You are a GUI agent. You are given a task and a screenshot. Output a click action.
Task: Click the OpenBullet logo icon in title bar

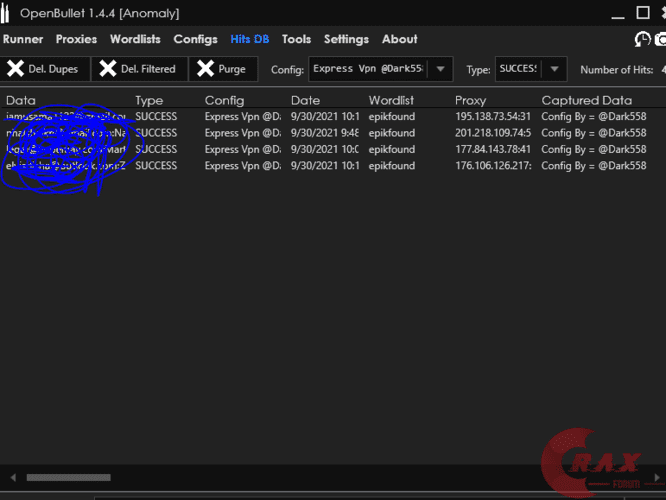point(5,13)
